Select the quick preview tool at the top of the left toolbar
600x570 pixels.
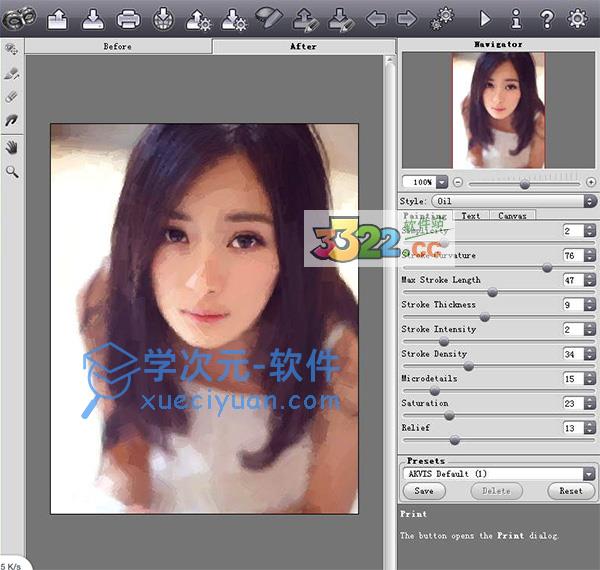11,49
